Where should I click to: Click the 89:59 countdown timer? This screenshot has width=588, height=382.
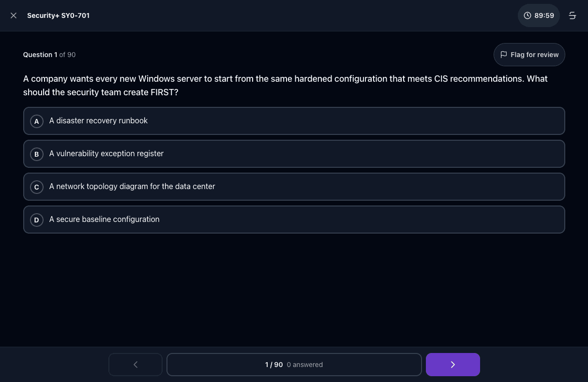539,15
